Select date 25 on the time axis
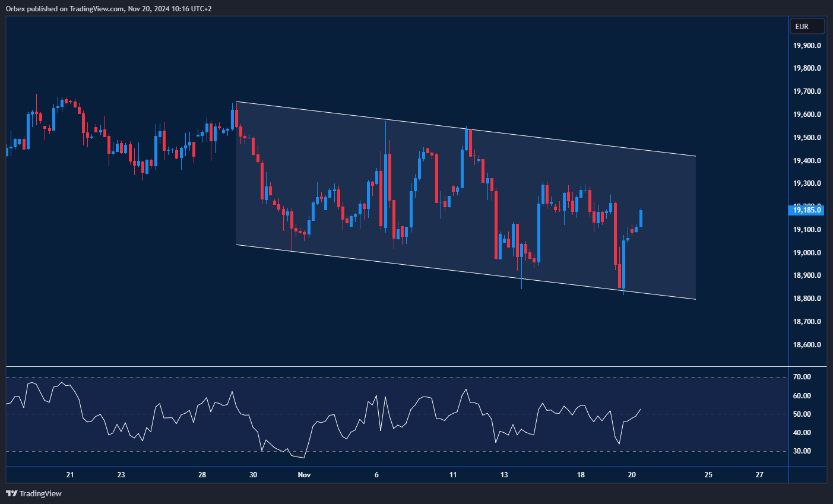Image resolution: width=833 pixels, height=504 pixels. coord(708,475)
